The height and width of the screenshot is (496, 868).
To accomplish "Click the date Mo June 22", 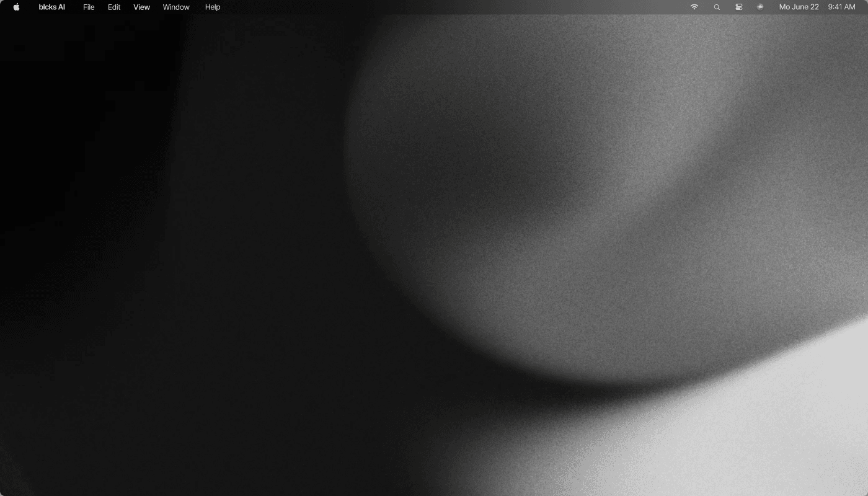I will pos(799,7).
